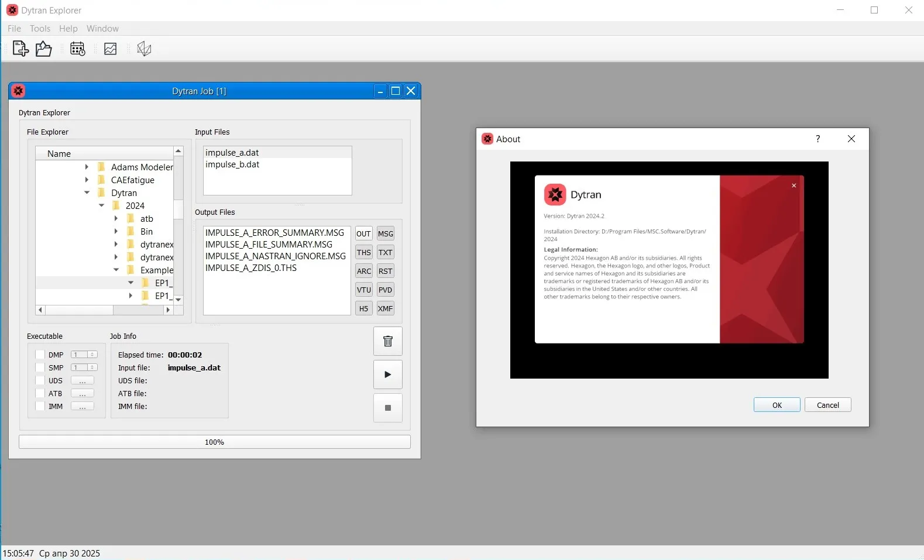Filter output files by TXT type

point(386,252)
